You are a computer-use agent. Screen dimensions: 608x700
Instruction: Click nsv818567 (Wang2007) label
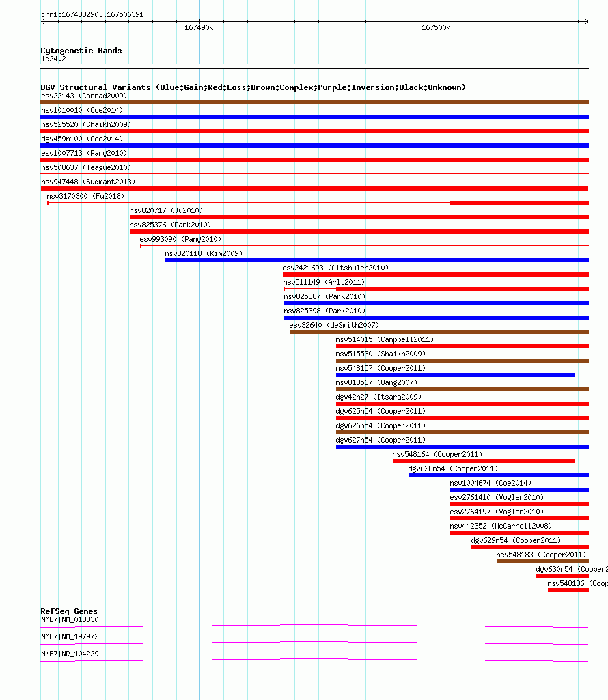376,382
